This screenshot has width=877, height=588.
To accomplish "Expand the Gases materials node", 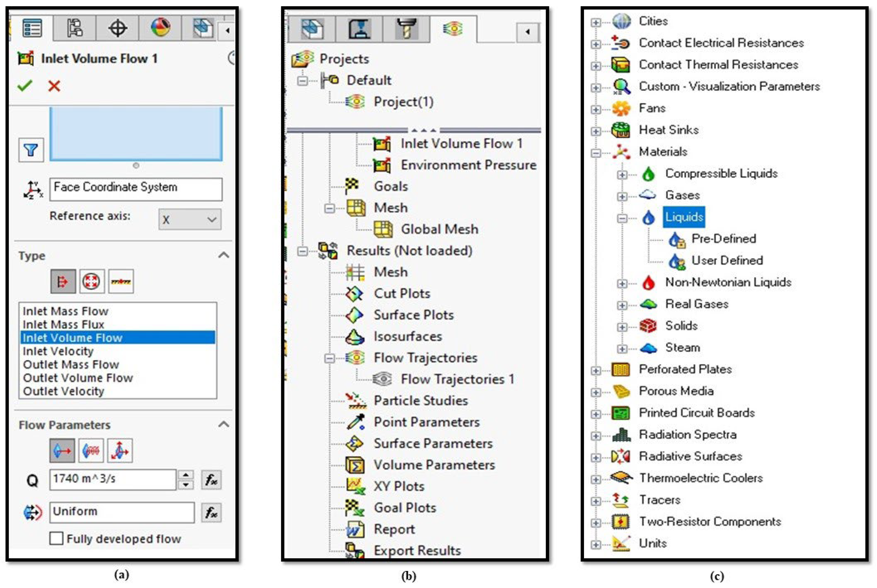I will click(x=622, y=196).
